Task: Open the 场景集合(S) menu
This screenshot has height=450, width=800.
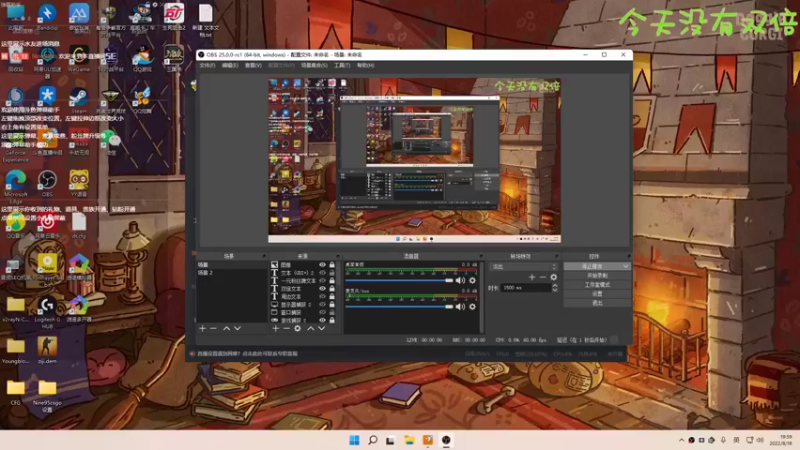Action: coord(314,65)
